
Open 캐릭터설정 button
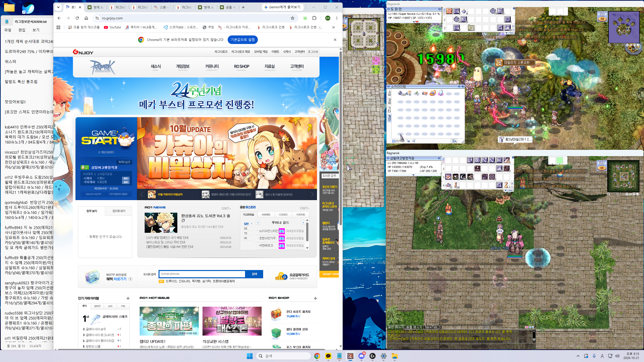124,162
